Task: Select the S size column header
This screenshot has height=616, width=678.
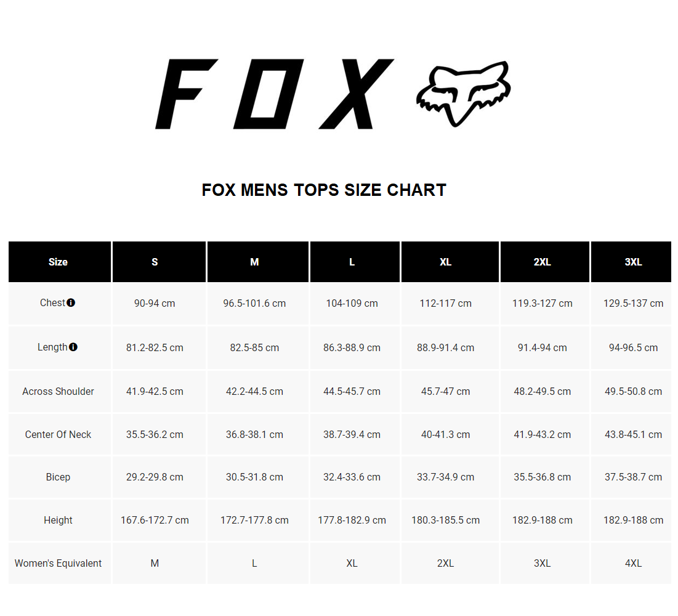Action: pyautogui.click(x=155, y=262)
